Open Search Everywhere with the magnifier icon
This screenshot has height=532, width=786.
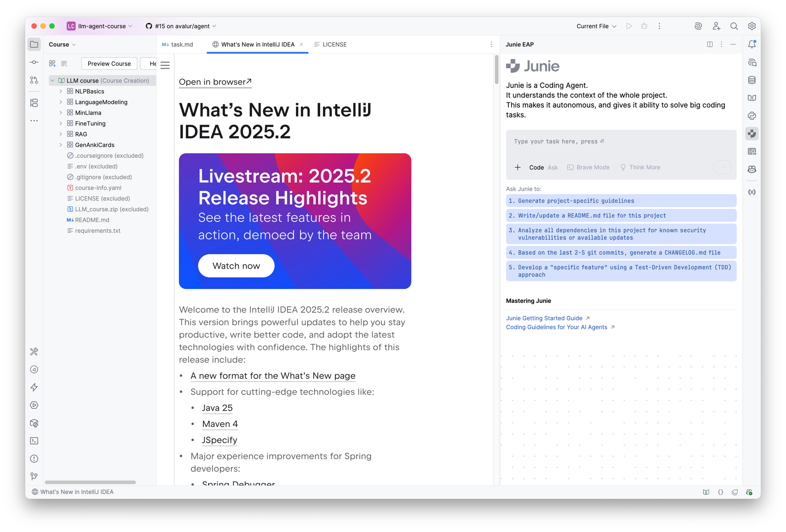(734, 26)
